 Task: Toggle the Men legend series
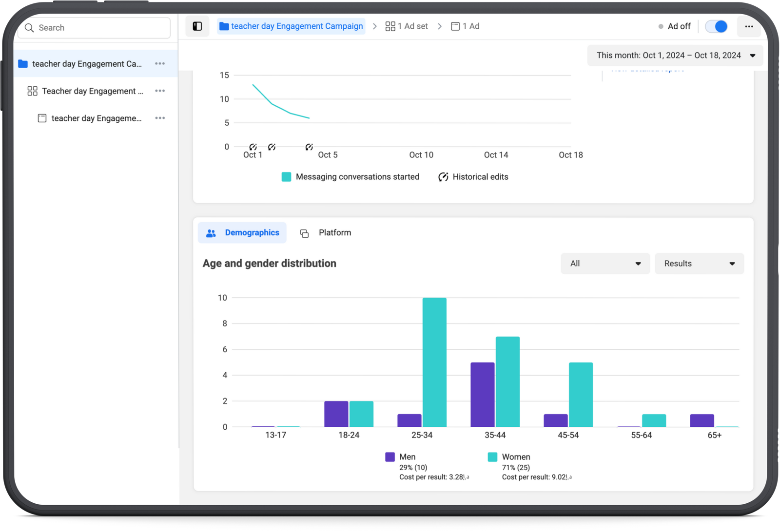tap(390, 457)
